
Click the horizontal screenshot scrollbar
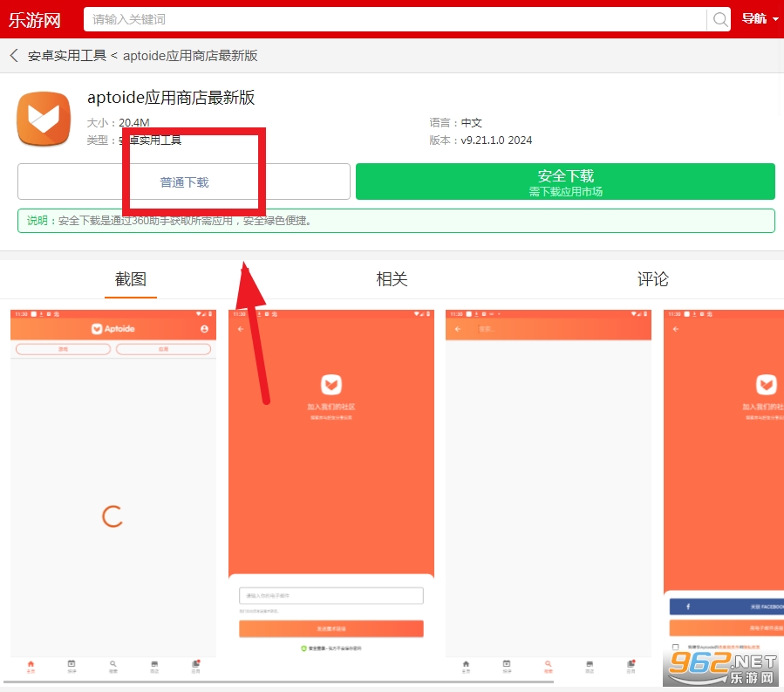[278, 682]
